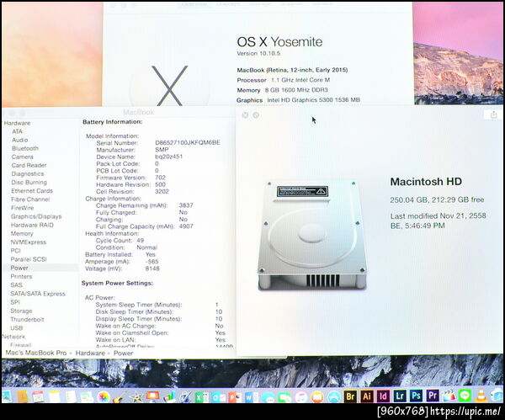The image size is (505, 420).
Task: Select Fibre Channel in sidebar
Action: pos(30,199)
